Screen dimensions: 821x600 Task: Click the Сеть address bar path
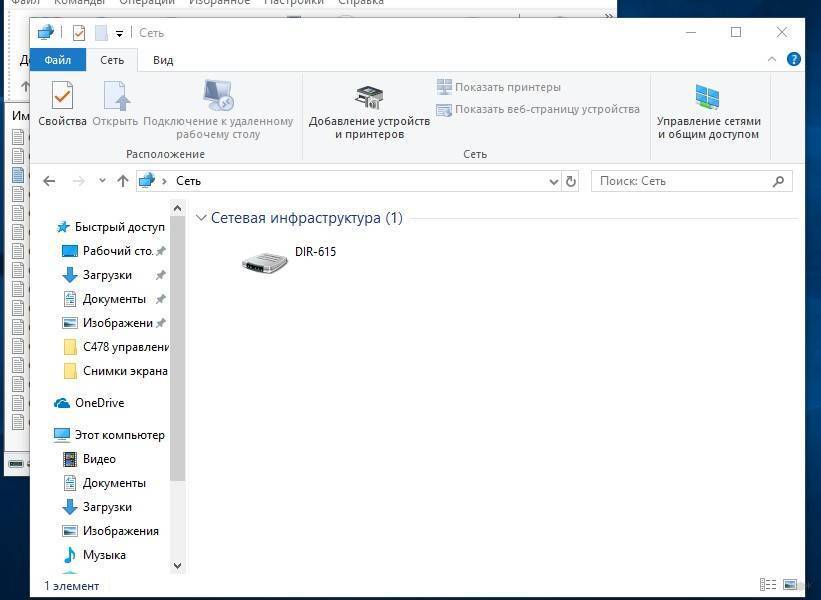click(188, 181)
